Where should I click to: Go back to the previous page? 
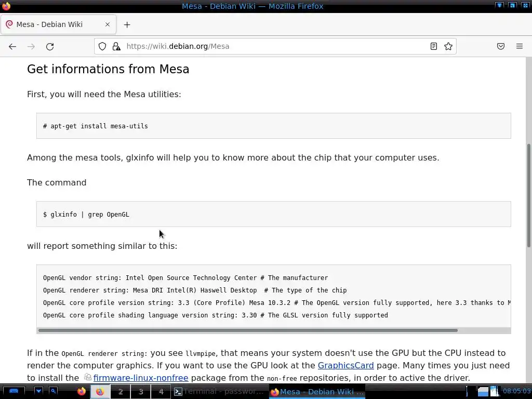(x=12, y=46)
